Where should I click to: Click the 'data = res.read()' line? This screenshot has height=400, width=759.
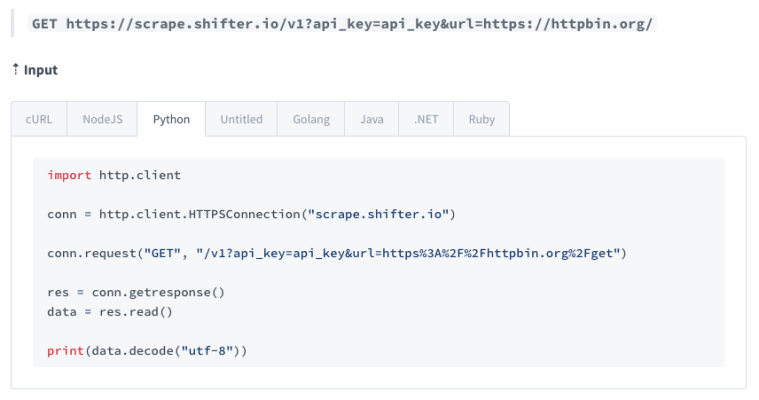pos(110,312)
